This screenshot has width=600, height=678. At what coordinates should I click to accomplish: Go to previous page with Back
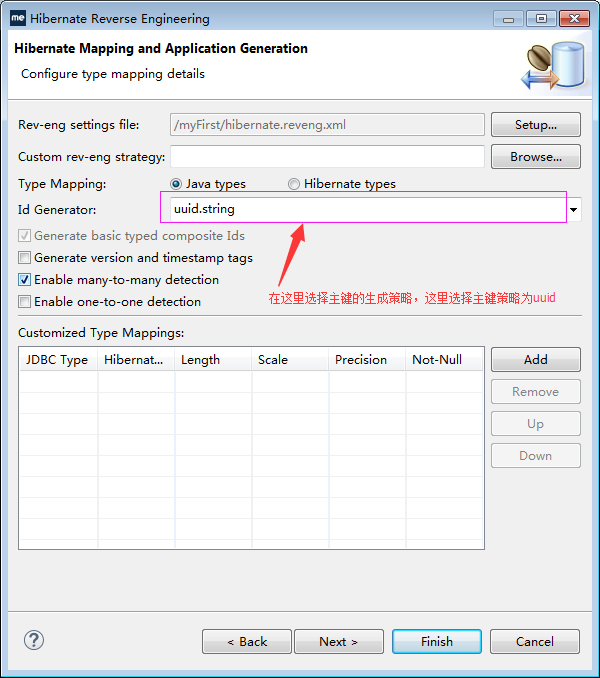[x=247, y=641]
